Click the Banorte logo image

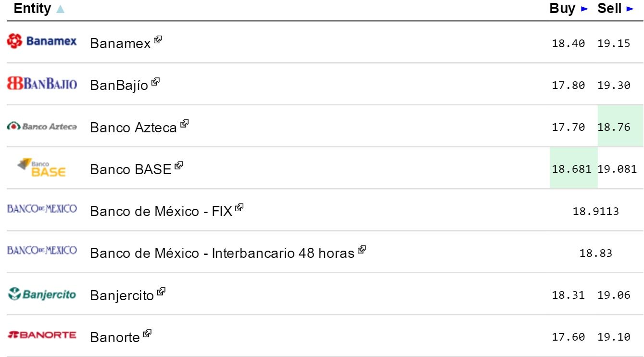(42, 335)
